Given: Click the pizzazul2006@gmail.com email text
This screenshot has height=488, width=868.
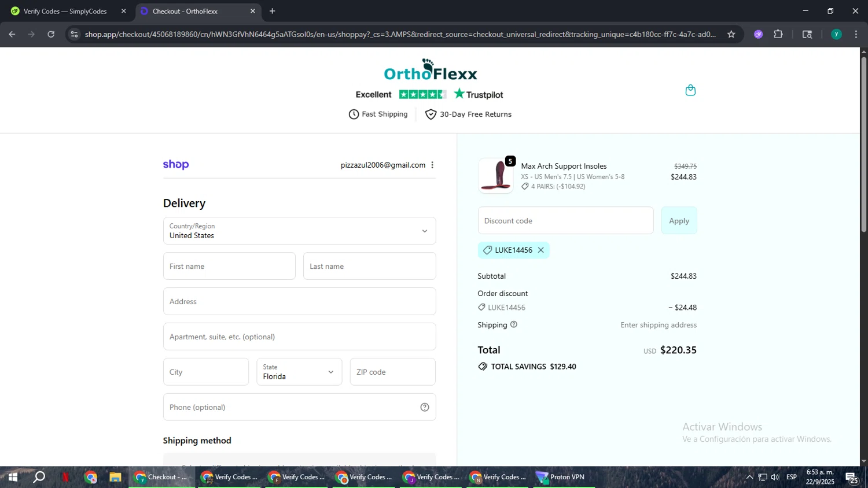Looking at the screenshot, I should [x=383, y=165].
